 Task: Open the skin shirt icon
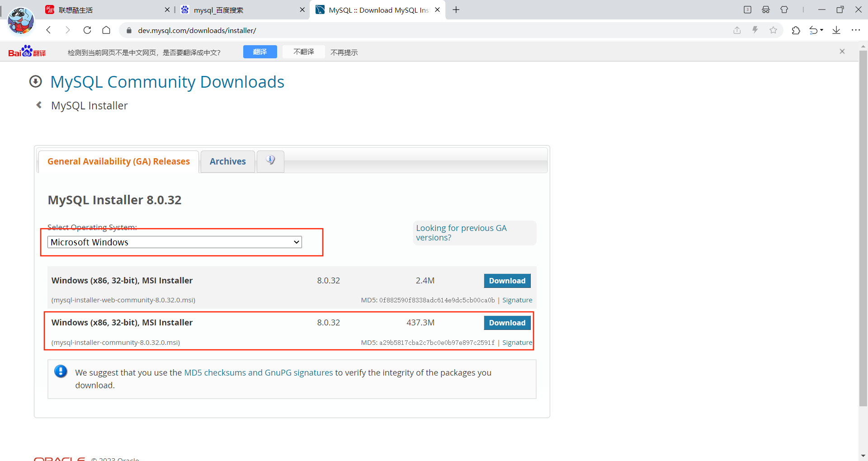pyautogui.click(x=784, y=9)
